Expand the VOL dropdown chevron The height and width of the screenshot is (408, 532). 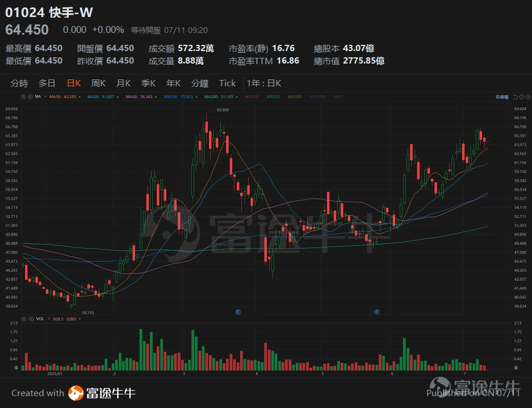pos(49,319)
